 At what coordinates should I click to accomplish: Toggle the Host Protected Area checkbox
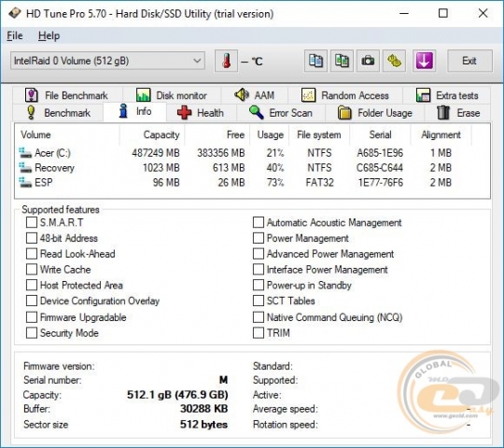tap(32, 285)
